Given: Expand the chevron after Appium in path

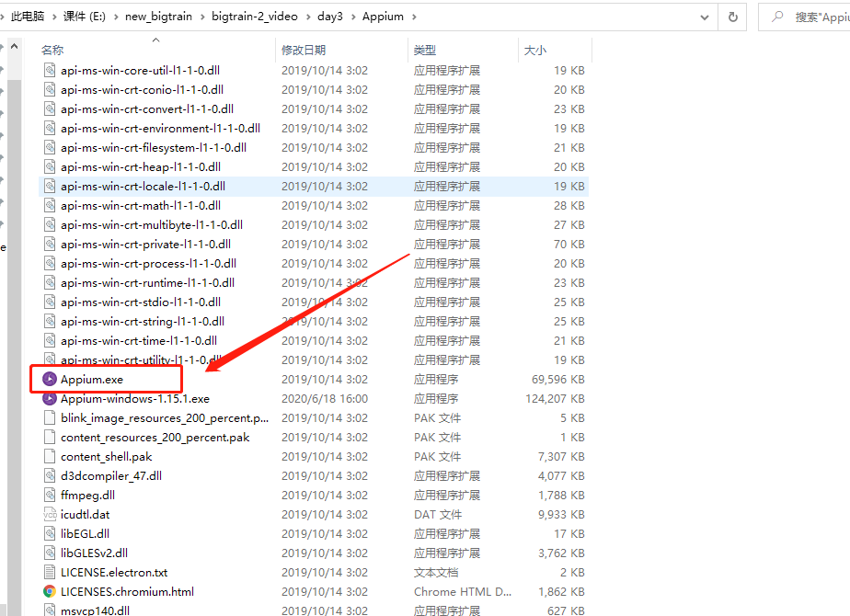Looking at the screenshot, I should click(414, 17).
